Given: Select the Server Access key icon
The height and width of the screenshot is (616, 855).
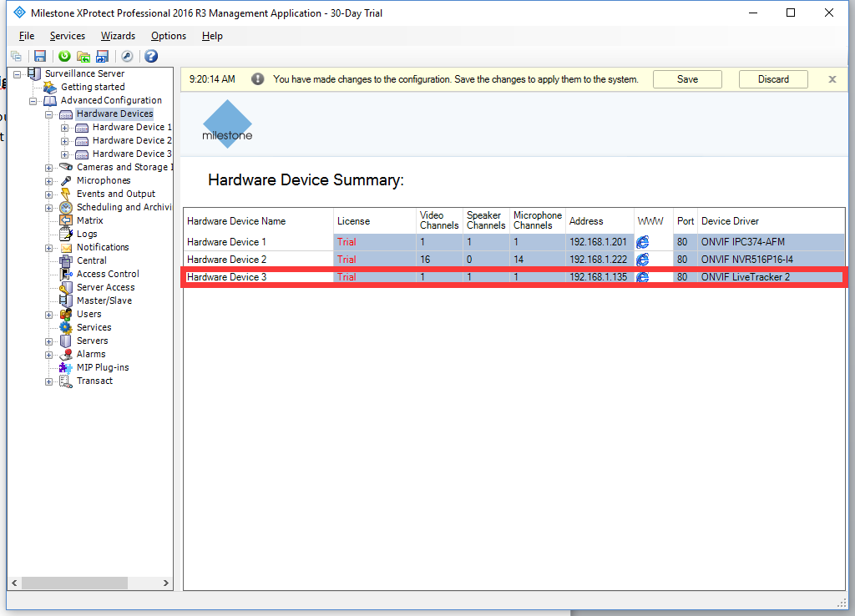Looking at the screenshot, I should click(66, 287).
